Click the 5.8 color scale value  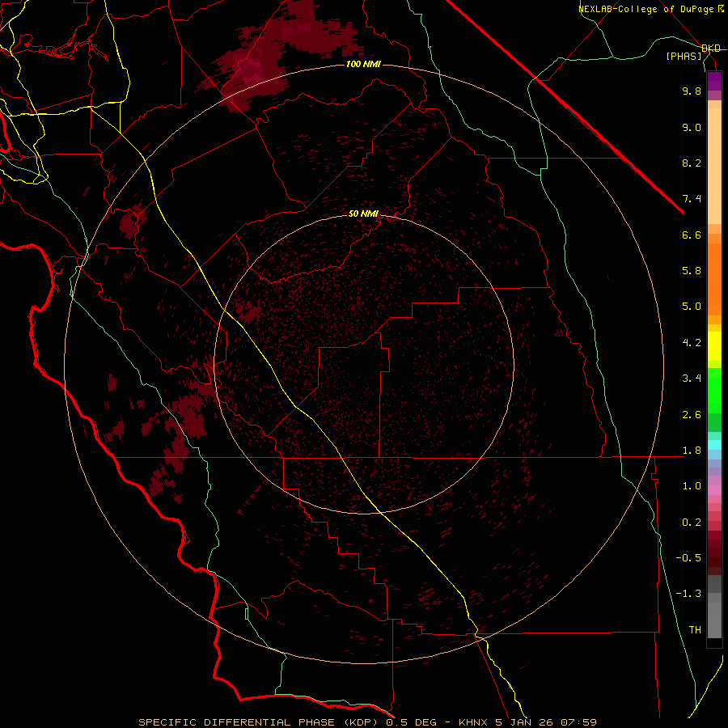tap(692, 271)
